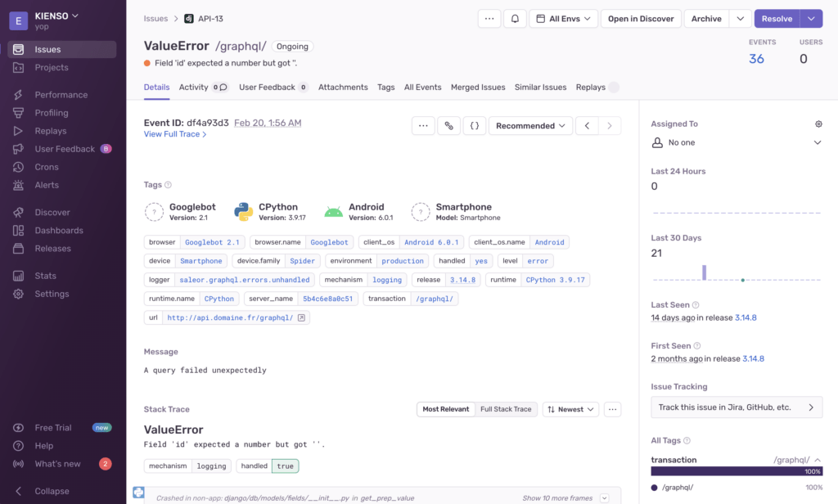The image size is (838, 504).
Task: Click the notification bell subscribe icon
Action: 515,19
